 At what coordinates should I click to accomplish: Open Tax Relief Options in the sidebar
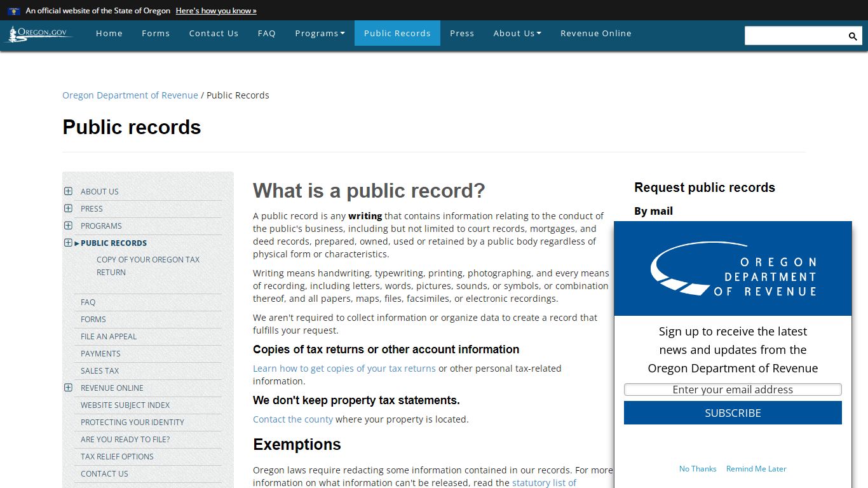[x=117, y=457]
